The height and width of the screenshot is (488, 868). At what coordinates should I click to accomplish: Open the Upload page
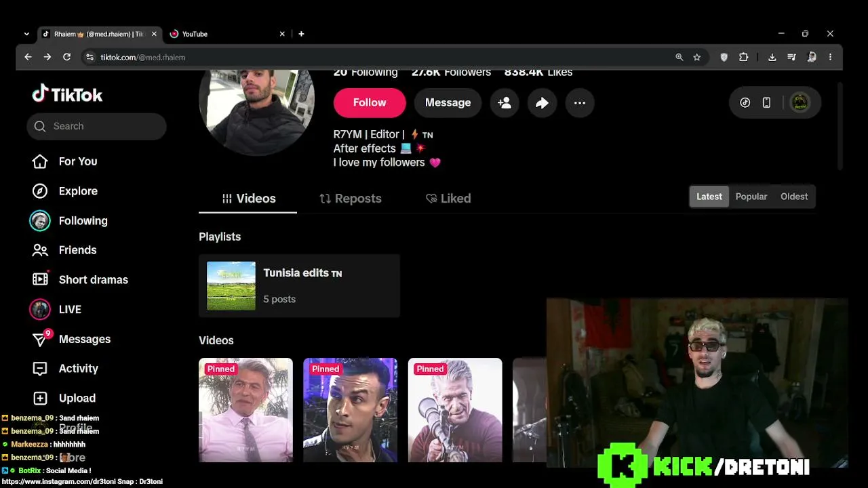point(64,398)
